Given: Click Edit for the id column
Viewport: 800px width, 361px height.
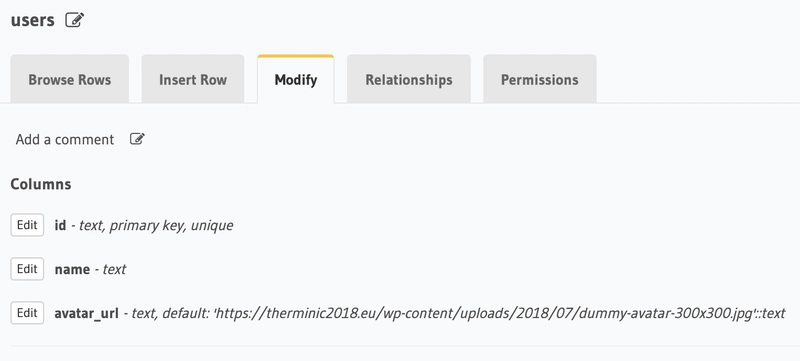Looking at the screenshot, I should click(x=27, y=225).
